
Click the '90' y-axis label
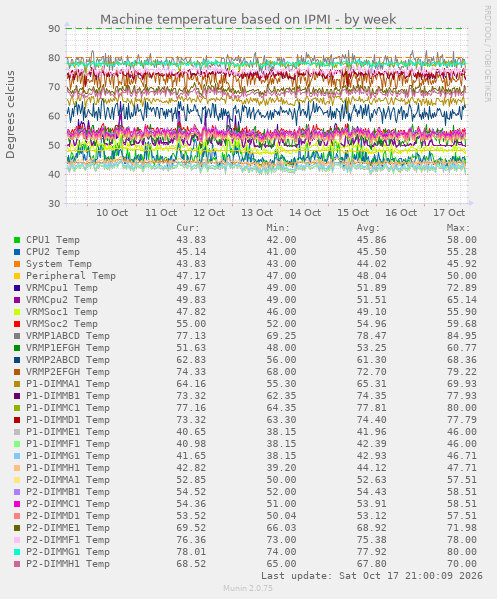coord(54,29)
